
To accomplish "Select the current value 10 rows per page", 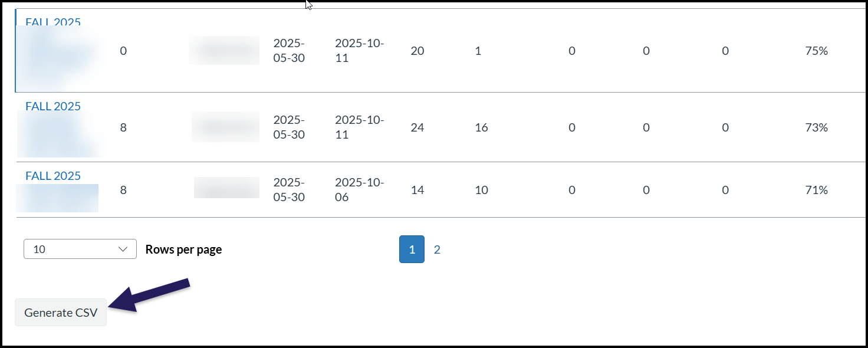I will click(41, 249).
